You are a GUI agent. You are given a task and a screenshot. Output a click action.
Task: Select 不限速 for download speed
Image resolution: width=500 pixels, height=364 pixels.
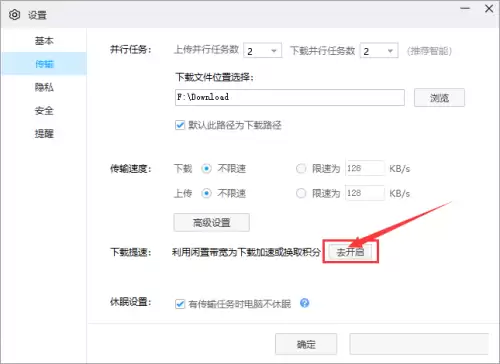206,169
